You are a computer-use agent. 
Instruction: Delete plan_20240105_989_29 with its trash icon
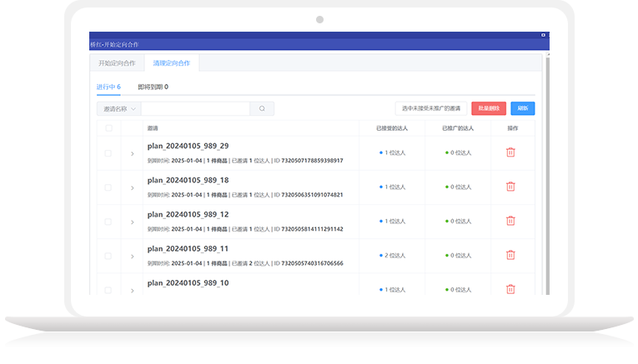point(510,152)
